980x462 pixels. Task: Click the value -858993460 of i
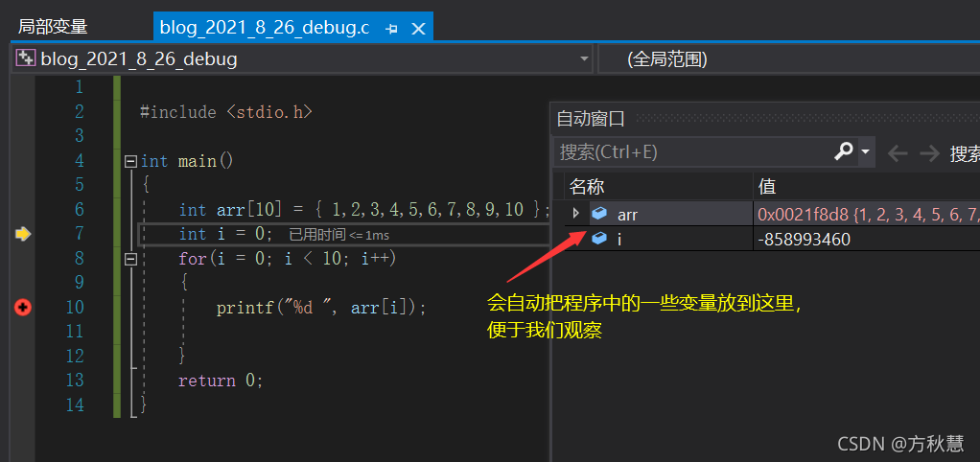[804, 239]
